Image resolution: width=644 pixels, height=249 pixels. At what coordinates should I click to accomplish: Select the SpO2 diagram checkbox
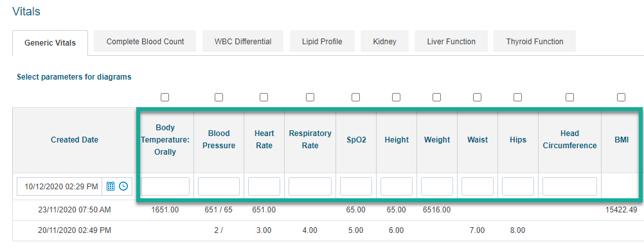point(356,97)
